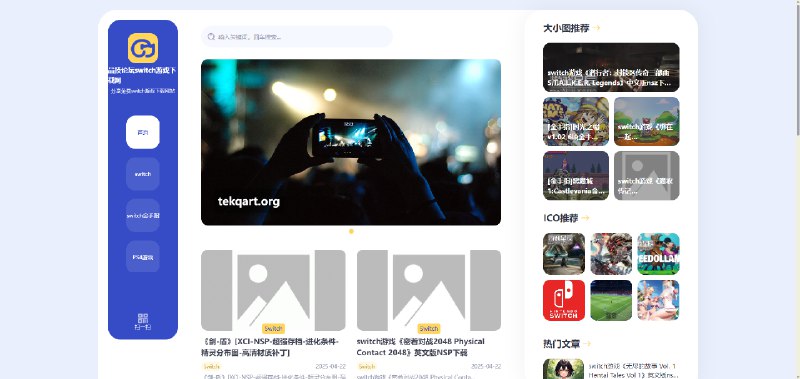Click the ICO icon with red-white anime fighter
Image resolution: width=800 pixels, height=379 pixels.
coord(611,254)
